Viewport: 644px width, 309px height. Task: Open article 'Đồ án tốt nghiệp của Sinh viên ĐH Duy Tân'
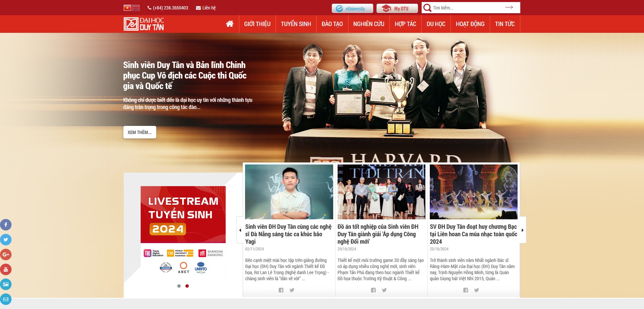(378, 234)
